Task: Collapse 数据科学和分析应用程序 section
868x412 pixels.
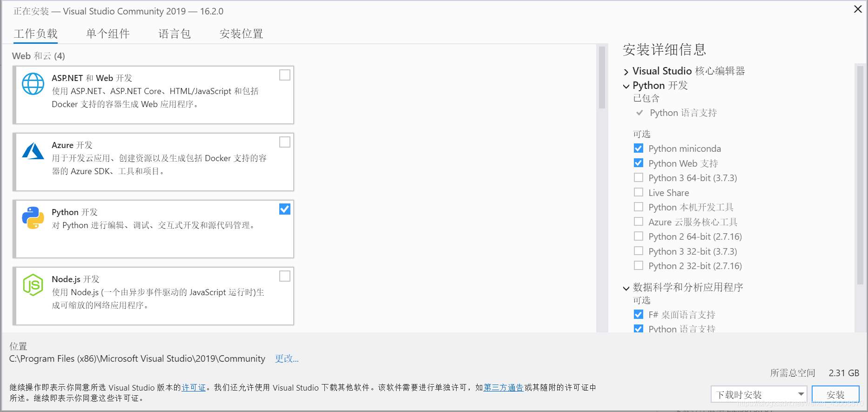Action: point(626,288)
